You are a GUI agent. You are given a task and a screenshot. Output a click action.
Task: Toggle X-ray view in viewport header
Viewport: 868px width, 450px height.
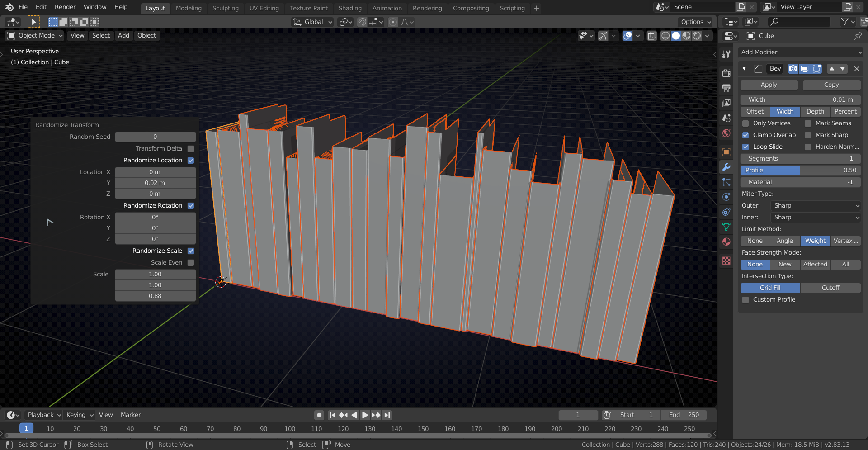point(651,36)
